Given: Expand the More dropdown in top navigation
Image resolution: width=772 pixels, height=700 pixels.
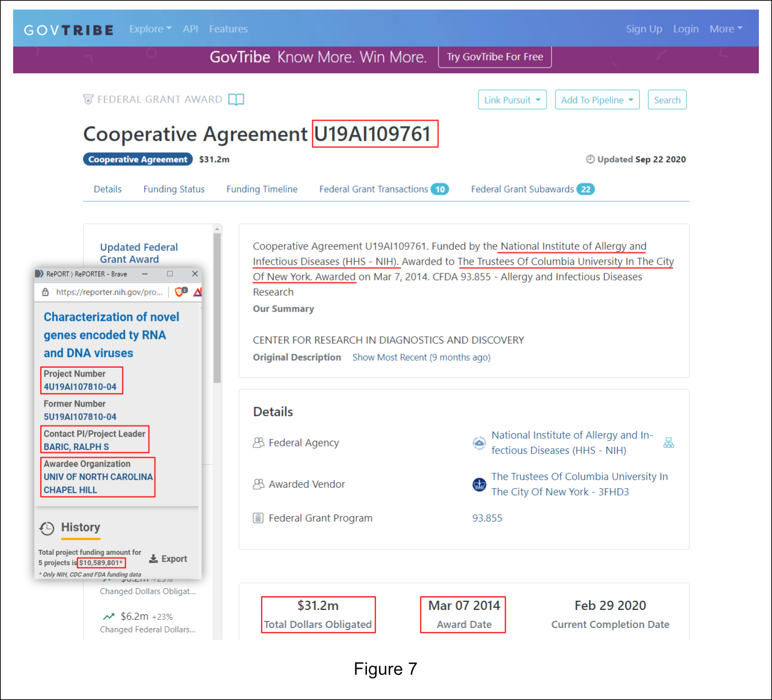Looking at the screenshot, I should coord(726,29).
